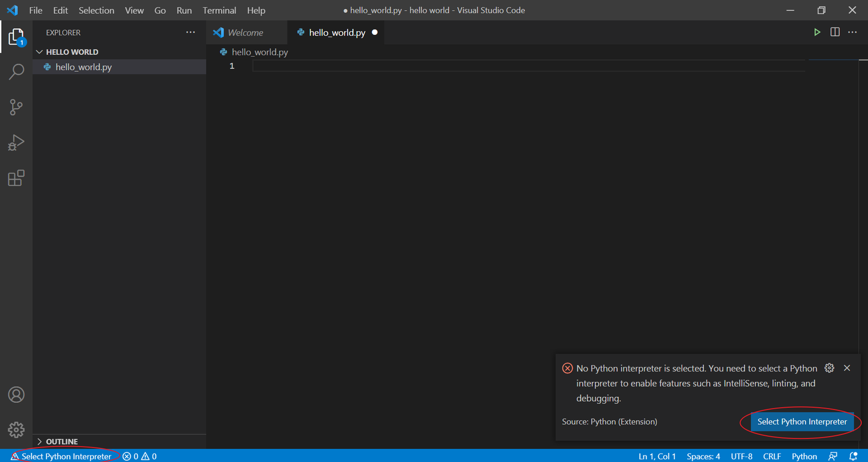Open the Extensions view

pos(16,178)
